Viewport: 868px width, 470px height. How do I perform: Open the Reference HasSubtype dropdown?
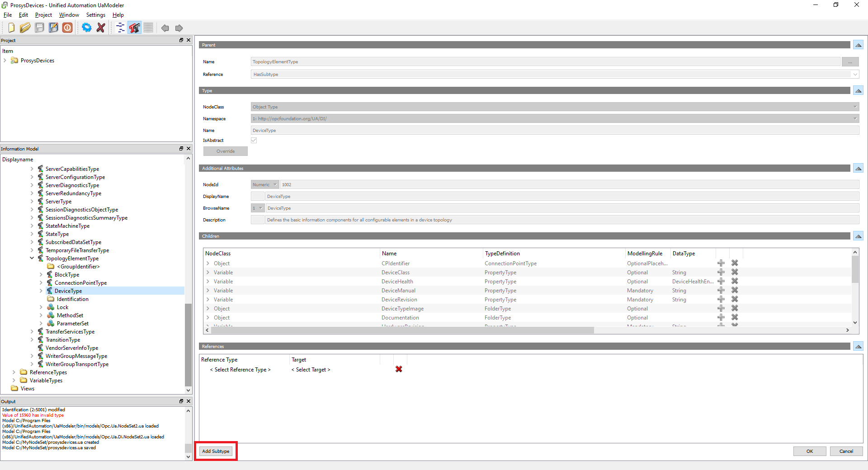point(855,75)
